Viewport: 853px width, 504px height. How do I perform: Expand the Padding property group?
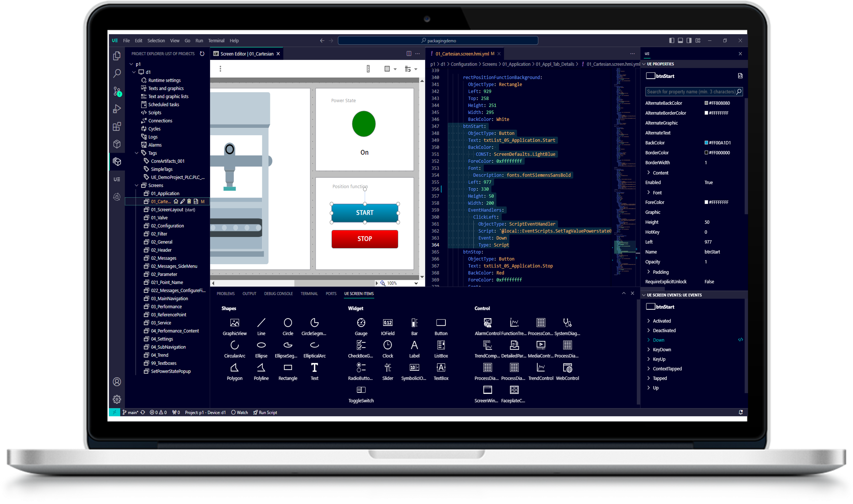(x=648, y=272)
